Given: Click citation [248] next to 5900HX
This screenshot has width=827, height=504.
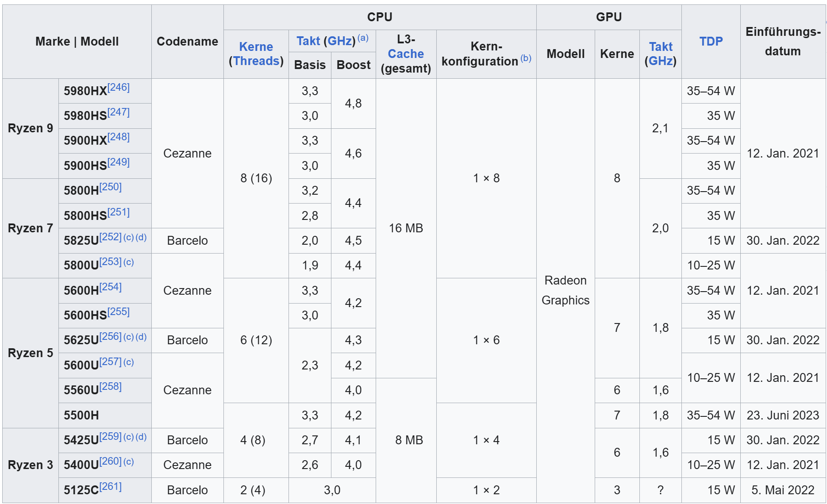Looking at the screenshot, I should pyautogui.click(x=119, y=137).
